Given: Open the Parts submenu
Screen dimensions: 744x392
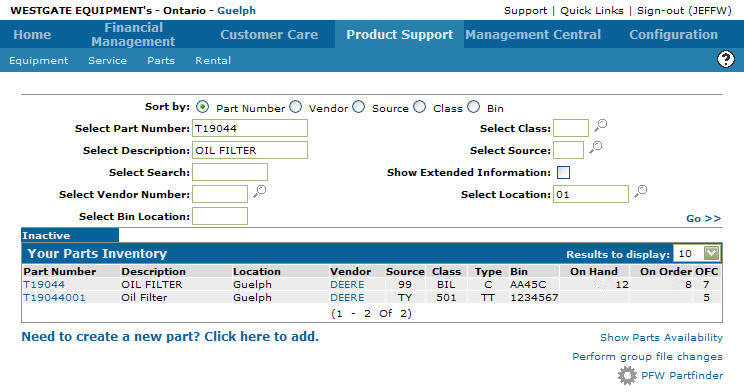Looking at the screenshot, I should point(161,61).
